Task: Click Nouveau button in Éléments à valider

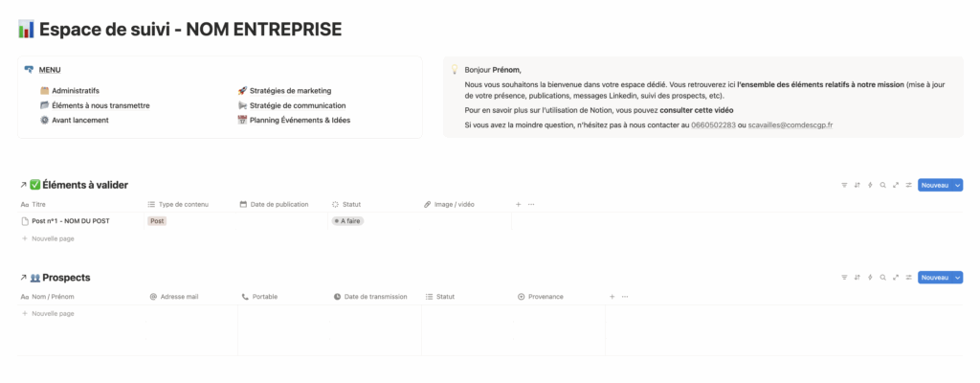Action: [x=934, y=185]
